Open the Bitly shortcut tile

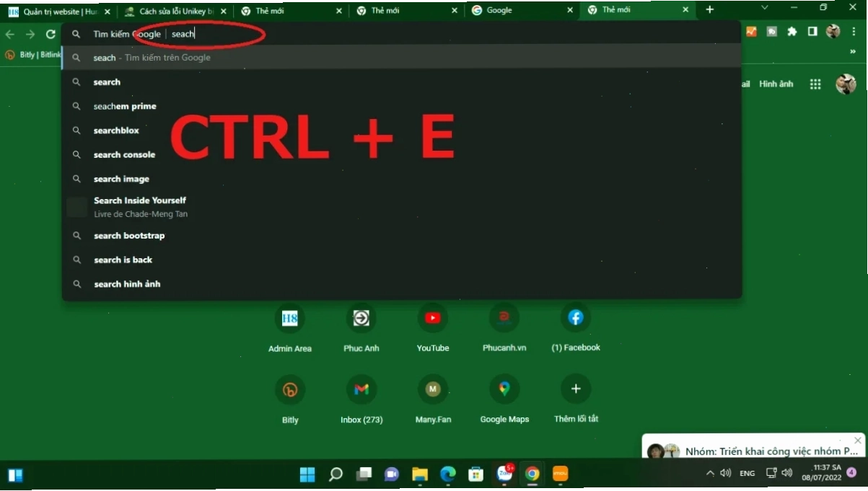290,400
